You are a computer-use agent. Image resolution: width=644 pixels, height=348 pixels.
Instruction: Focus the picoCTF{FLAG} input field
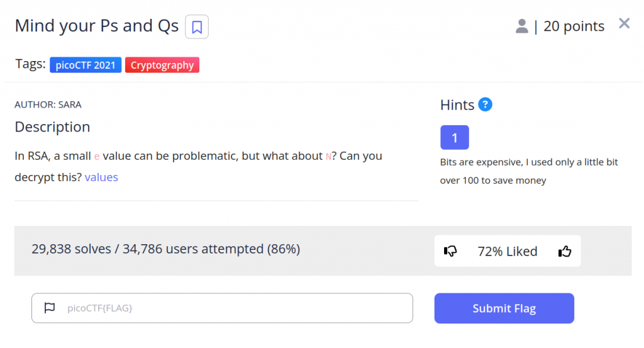tap(233, 308)
